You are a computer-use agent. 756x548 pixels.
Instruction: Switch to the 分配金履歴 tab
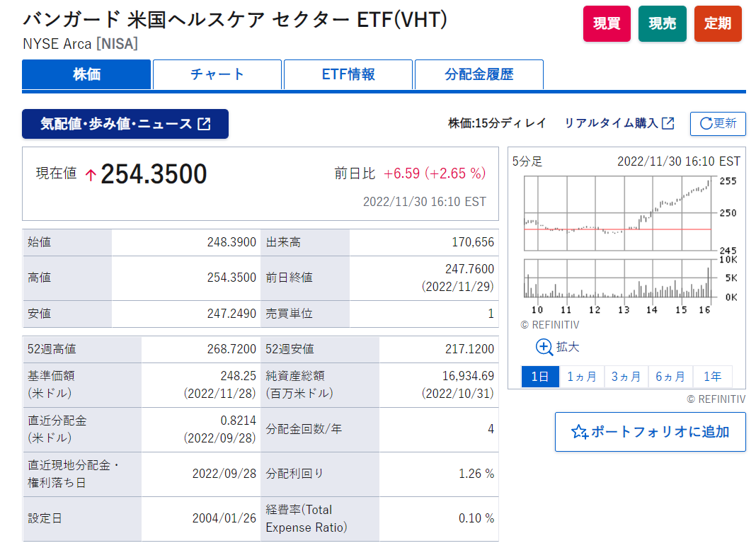[x=478, y=74]
